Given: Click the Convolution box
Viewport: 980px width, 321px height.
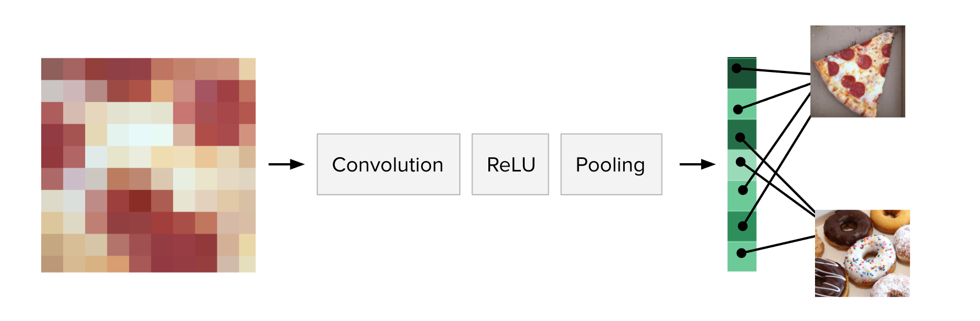Looking at the screenshot, I should click(388, 164).
